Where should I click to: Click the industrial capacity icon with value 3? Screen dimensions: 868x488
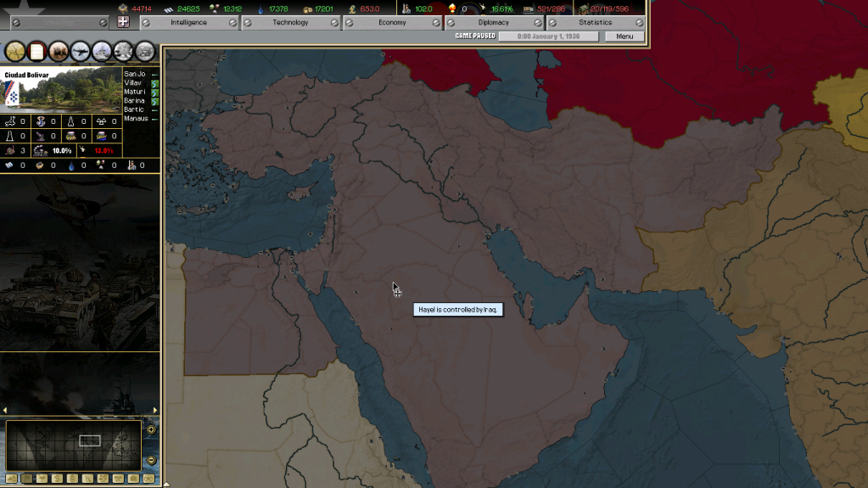[x=10, y=151]
